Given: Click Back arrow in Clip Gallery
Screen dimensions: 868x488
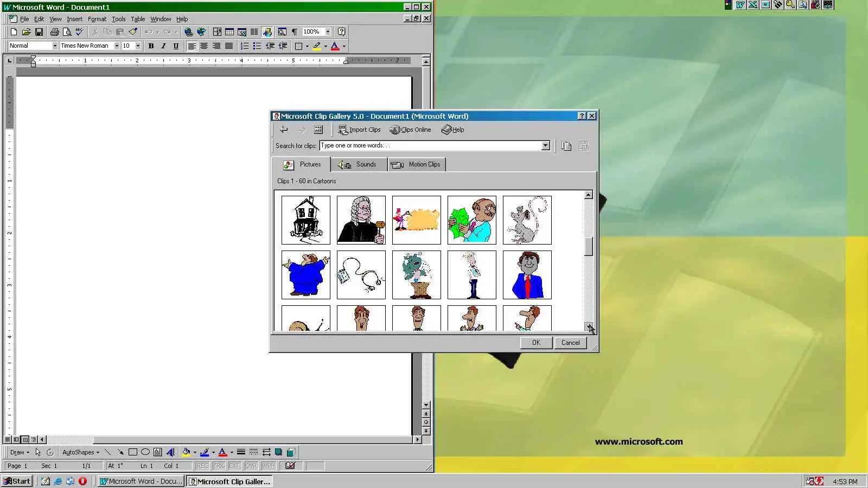Looking at the screenshot, I should point(284,130).
